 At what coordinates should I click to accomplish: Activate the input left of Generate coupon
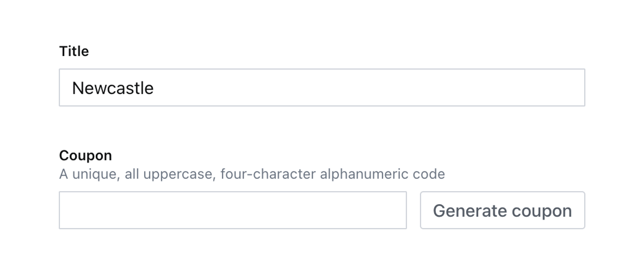[233, 210]
